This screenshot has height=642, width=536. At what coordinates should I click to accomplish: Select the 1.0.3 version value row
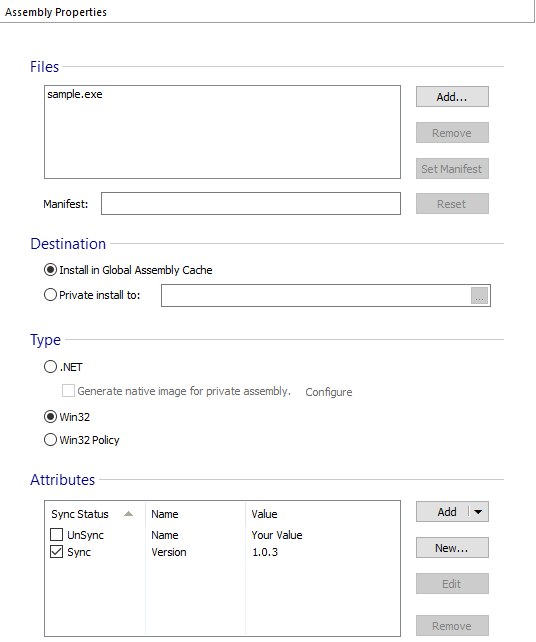click(x=222, y=552)
